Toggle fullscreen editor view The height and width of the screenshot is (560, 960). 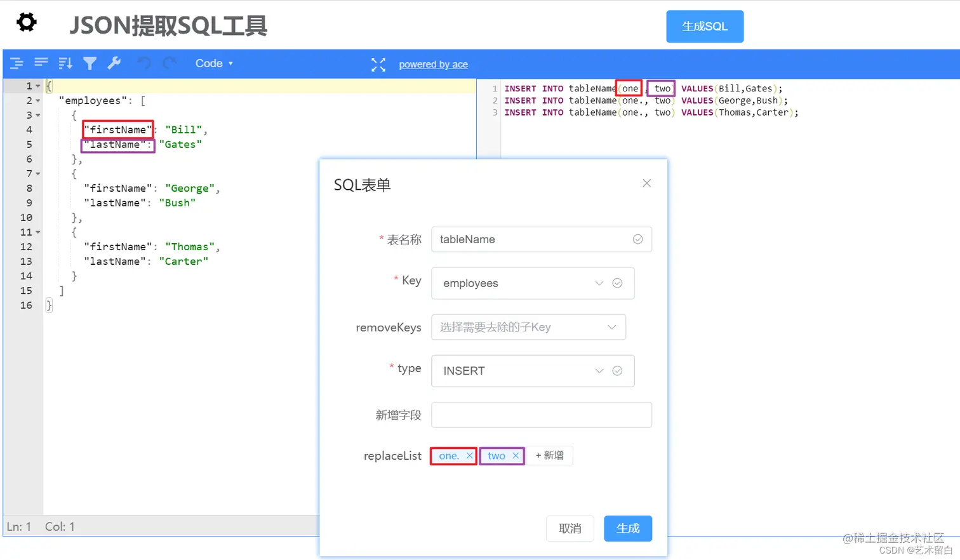[x=378, y=64]
